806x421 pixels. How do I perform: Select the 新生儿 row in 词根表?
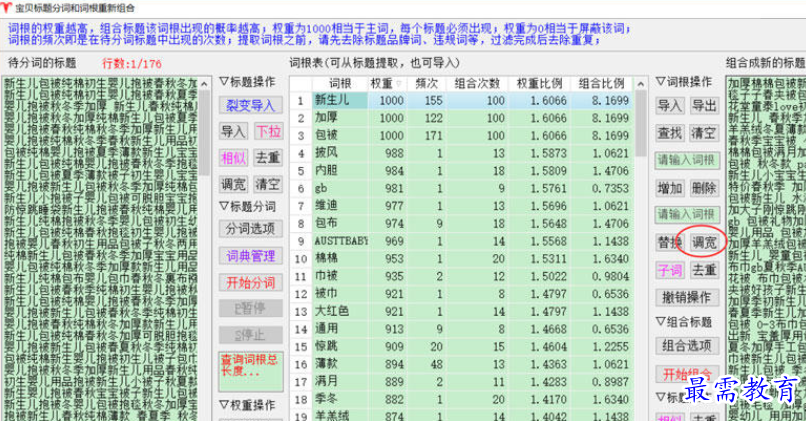(x=462, y=100)
